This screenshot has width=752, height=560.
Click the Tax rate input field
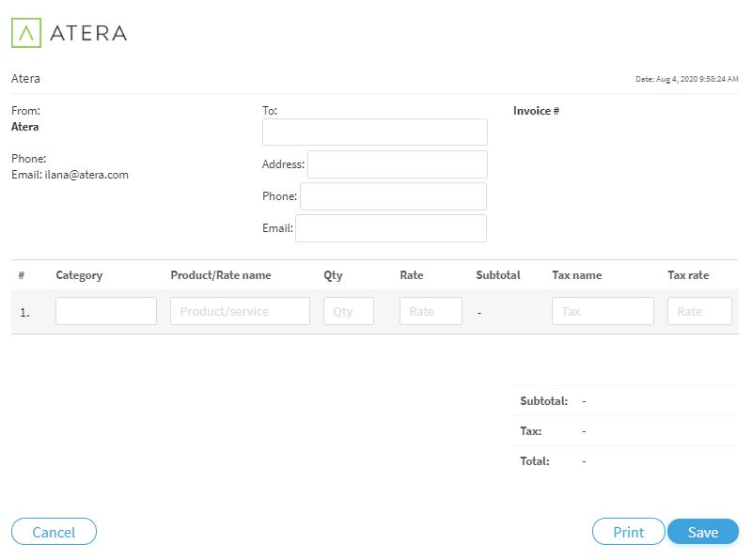[699, 311]
